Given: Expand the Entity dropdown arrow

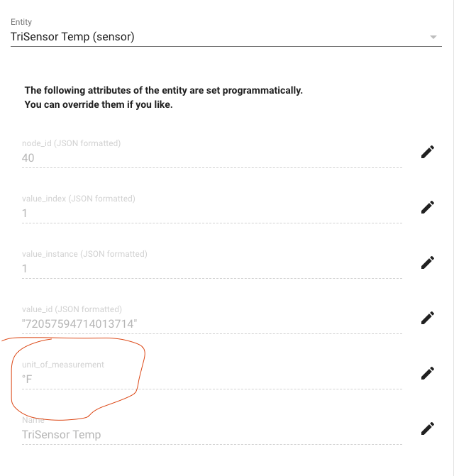Looking at the screenshot, I should tap(433, 37).
